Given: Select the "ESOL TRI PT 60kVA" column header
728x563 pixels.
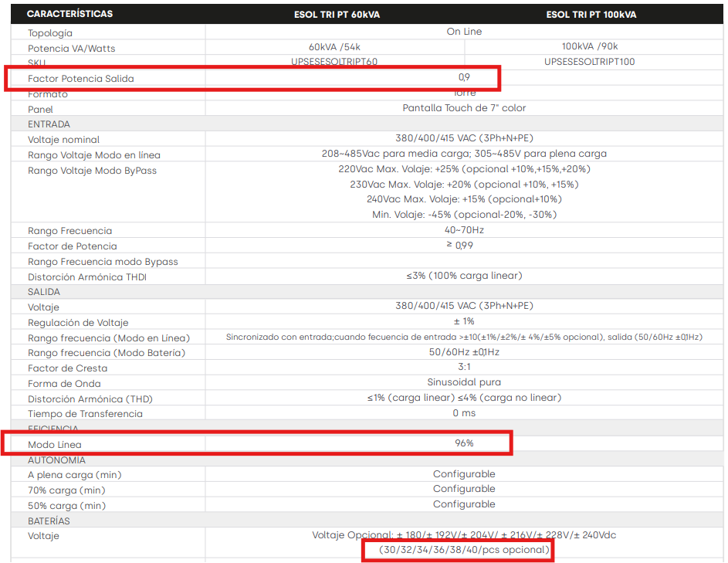Looking at the screenshot, I should tap(337, 15).
